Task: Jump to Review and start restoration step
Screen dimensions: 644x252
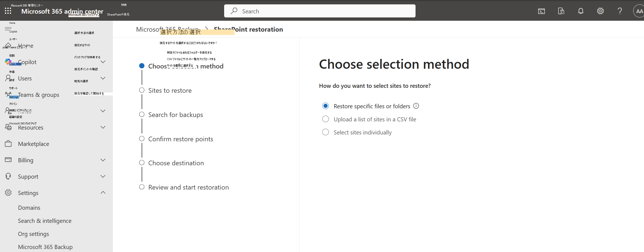Action: 188,187
